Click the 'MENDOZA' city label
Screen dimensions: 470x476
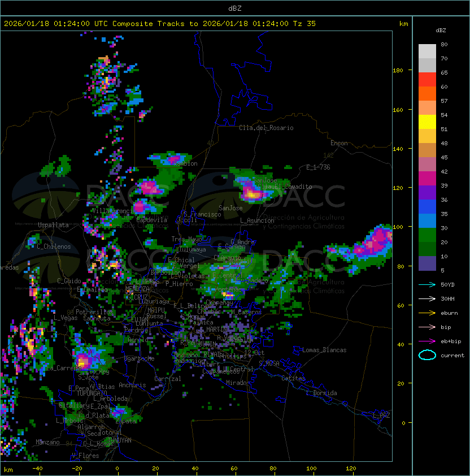pyautogui.click(x=137, y=288)
